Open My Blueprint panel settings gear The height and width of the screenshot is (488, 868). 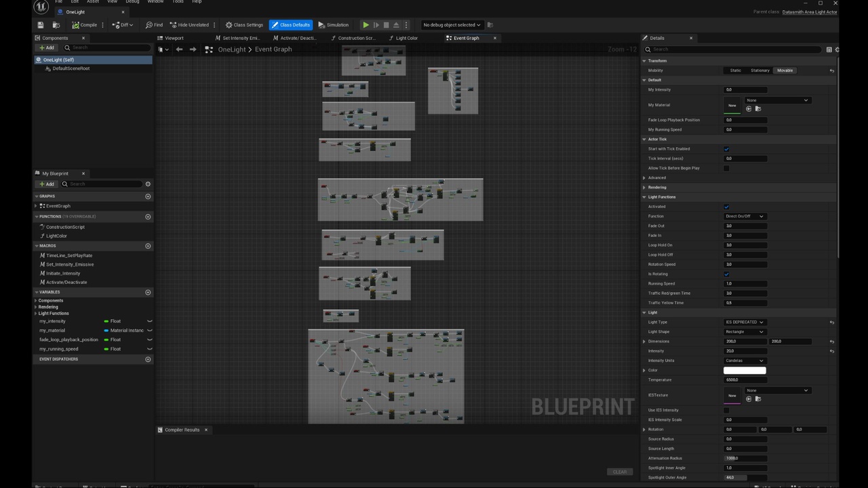click(x=148, y=184)
